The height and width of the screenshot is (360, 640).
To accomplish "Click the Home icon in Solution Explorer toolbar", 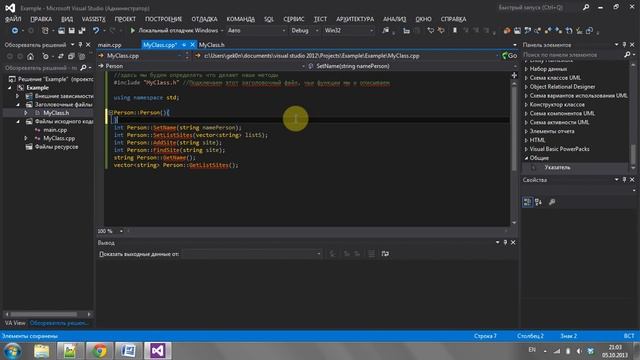I will pyautogui.click(x=30, y=56).
